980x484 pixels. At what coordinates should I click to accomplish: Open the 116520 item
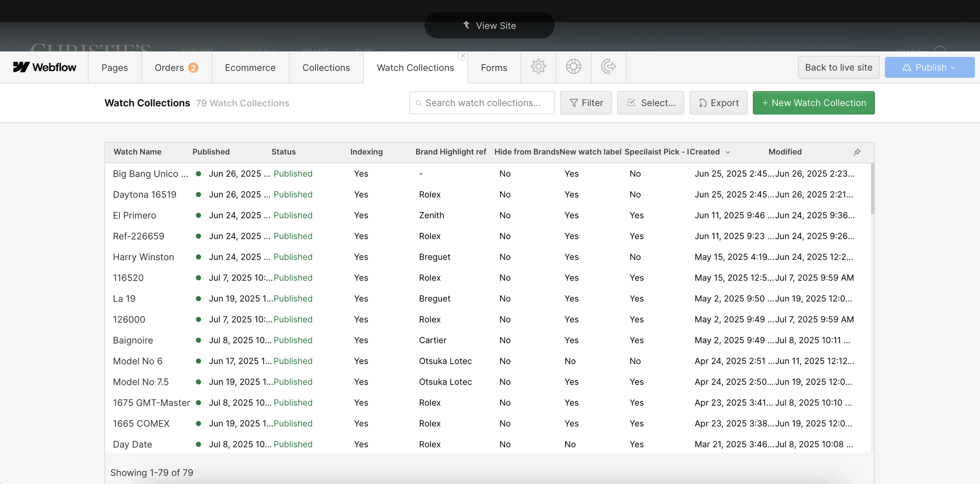coord(488,277)
